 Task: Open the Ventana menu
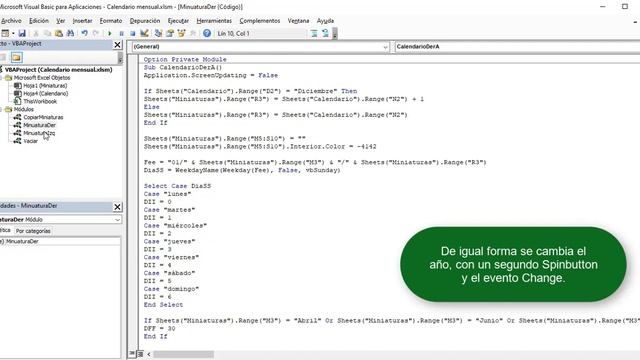[x=298, y=21]
